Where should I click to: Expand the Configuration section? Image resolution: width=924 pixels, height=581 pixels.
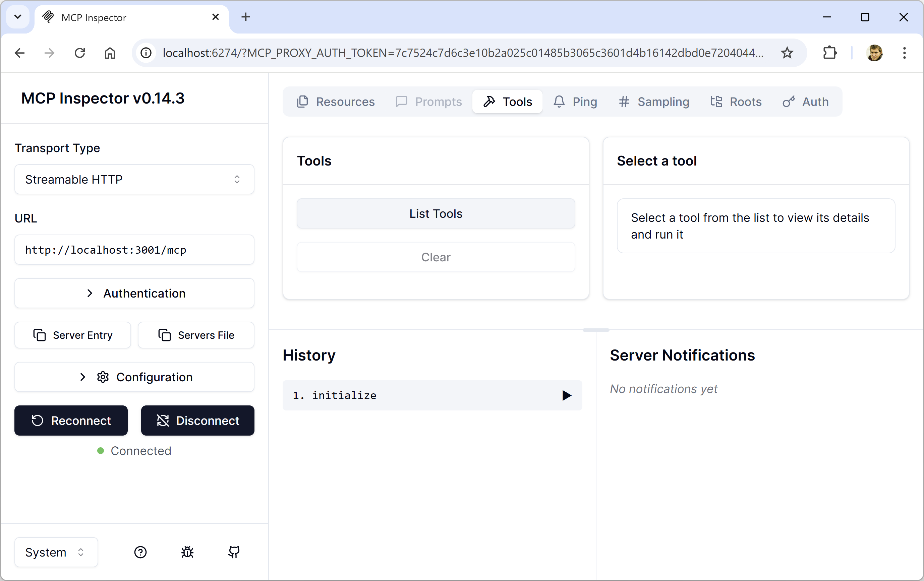[134, 377]
